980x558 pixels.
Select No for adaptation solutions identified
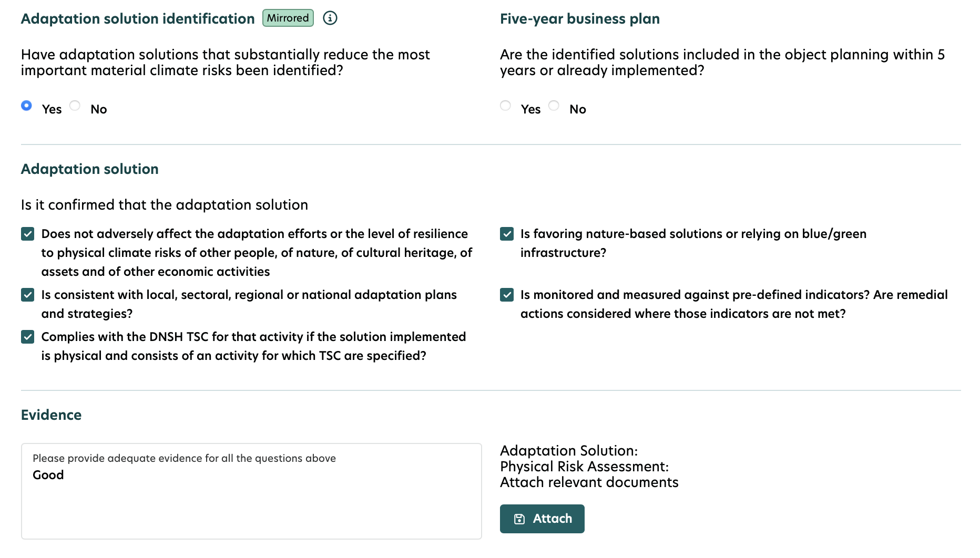tap(75, 106)
